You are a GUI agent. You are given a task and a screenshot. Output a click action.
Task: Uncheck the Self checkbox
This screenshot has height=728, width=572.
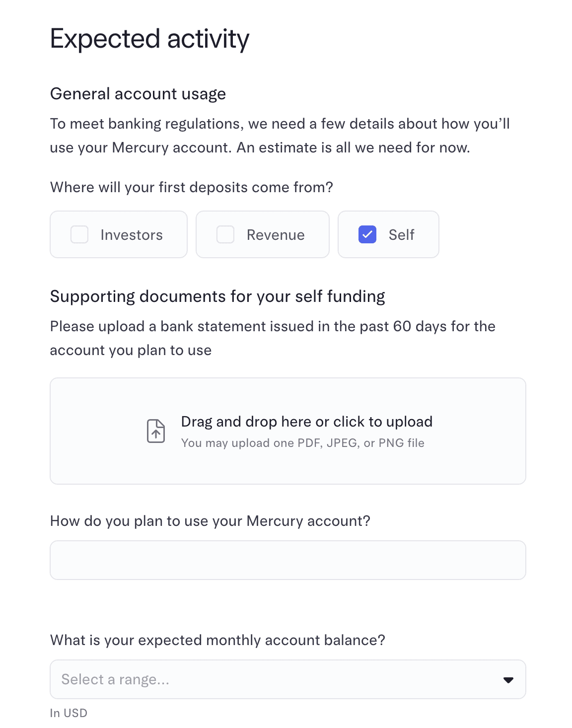pyautogui.click(x=367, y=234)
